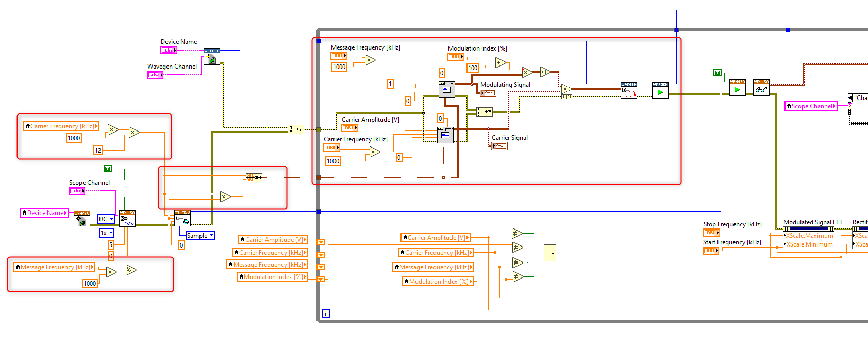Click the Scope Channel local variable
The image size is (868, 344).
pyautogui.click(x=811, y=106)
